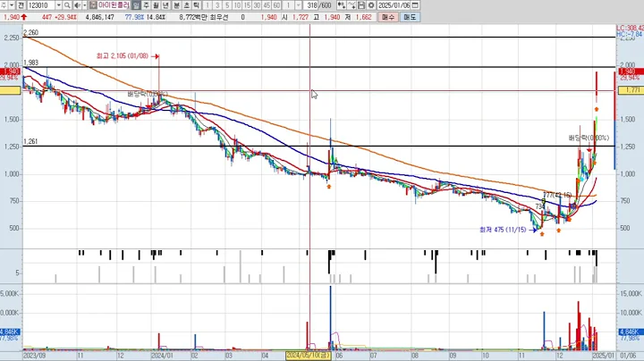Select the 3 interval button
Viewport: 644px width, 361px height.
coord(217,5)
